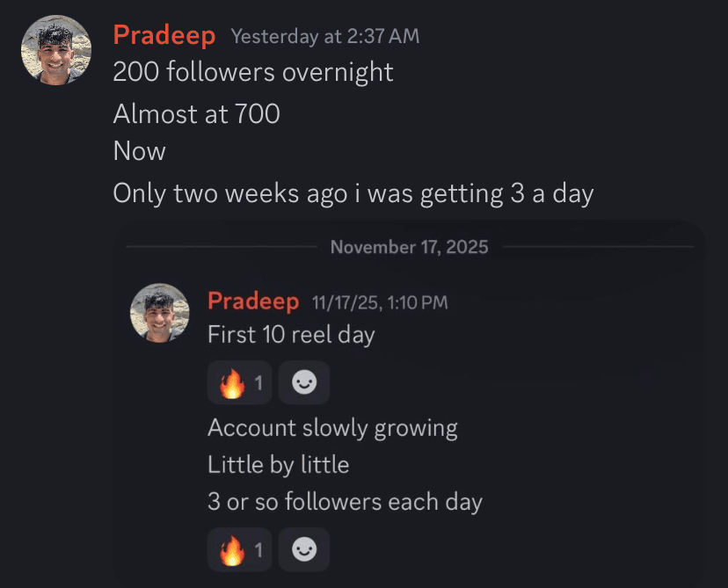Click the "First 10 reel day" message text
This screenshot has width=728, height=588.
pyautogui.click(x=291, y=335)
